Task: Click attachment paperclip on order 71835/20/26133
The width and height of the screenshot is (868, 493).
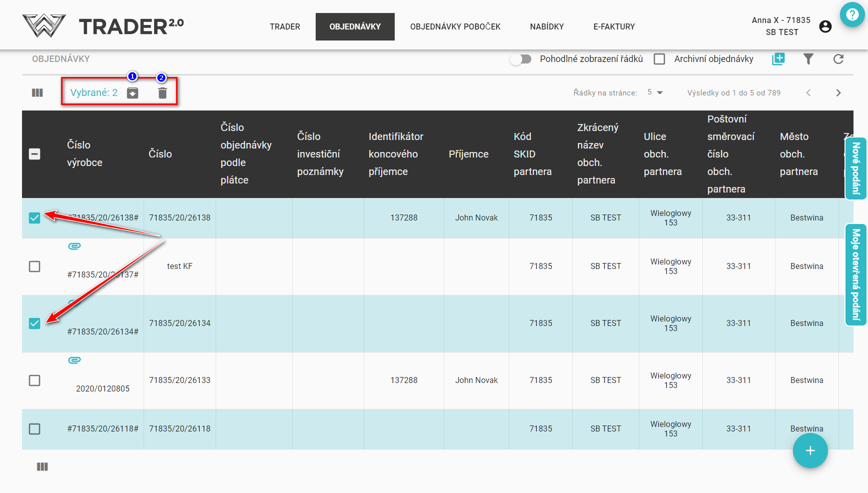Action: pyautogui.click(x=75, y=360)
